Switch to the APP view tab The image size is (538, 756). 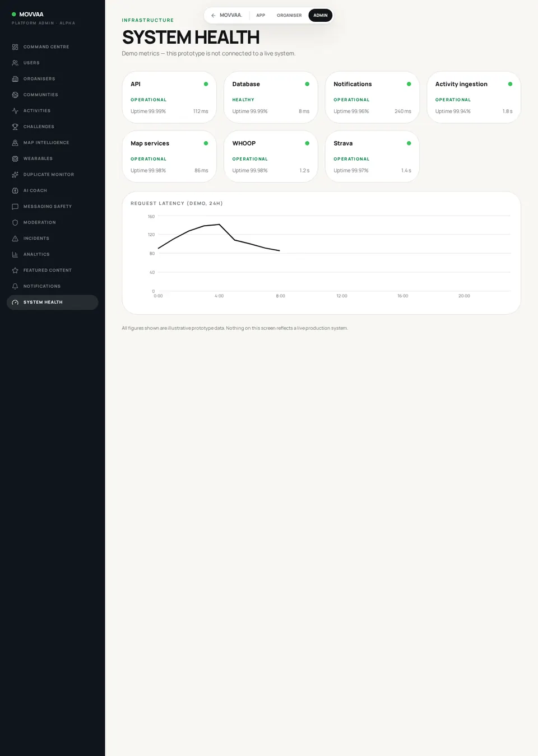point(261,15)
